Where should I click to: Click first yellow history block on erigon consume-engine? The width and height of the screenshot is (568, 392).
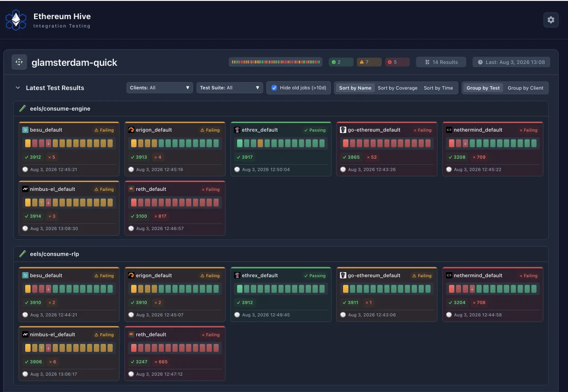pos(134,143)
